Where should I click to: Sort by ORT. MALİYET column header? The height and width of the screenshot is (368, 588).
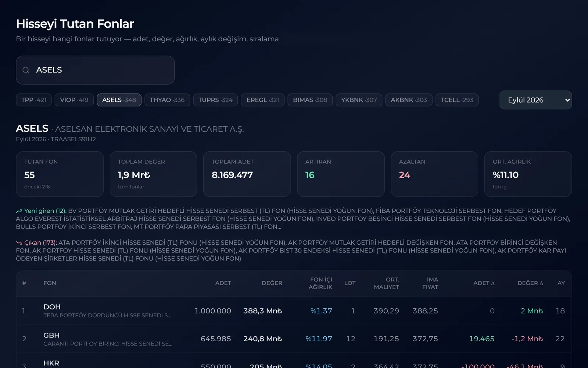(x=386, y=283)
